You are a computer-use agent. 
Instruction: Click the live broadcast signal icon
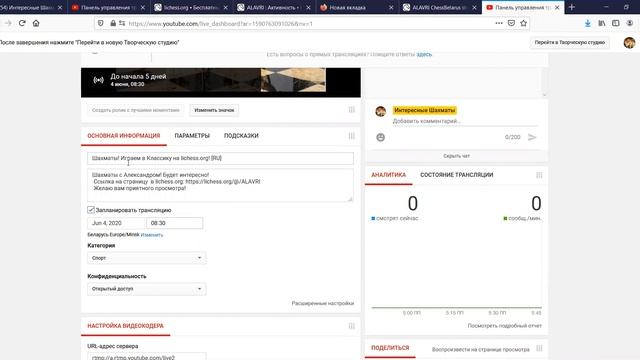click(x=98, y=80)
